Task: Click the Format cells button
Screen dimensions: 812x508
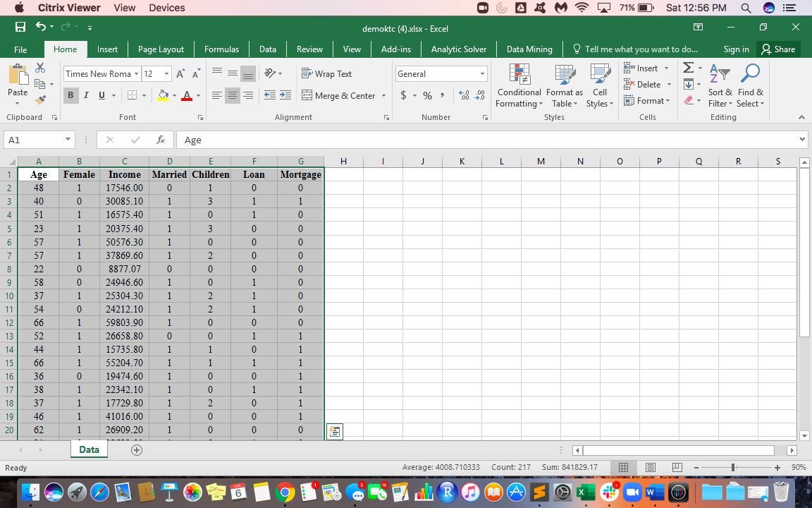Action: [x=644, y=101]
